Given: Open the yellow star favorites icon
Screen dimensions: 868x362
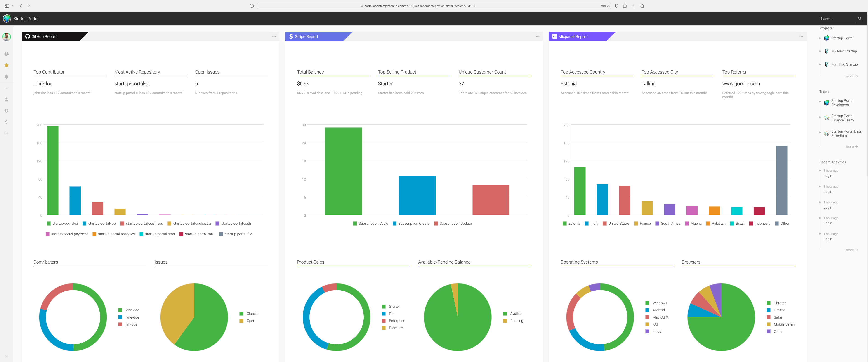Looking at the screenshot, I should pyautogui.click(x=6, y=65).
